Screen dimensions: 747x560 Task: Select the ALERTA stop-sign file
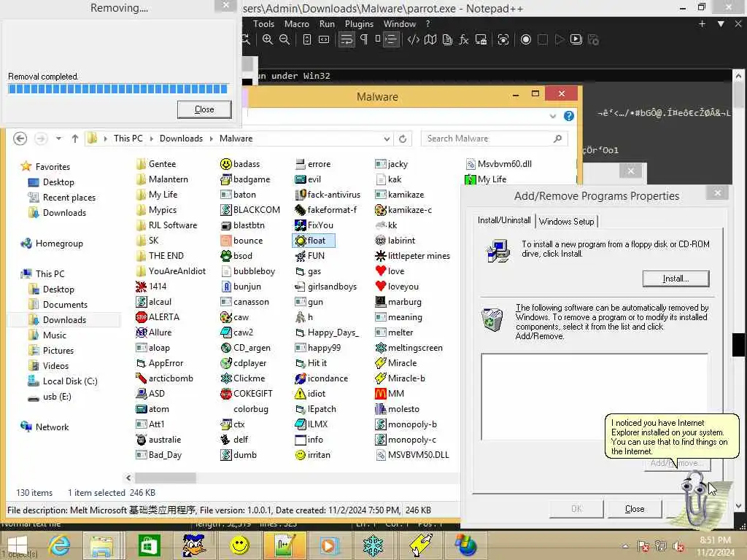pos(158,317)
